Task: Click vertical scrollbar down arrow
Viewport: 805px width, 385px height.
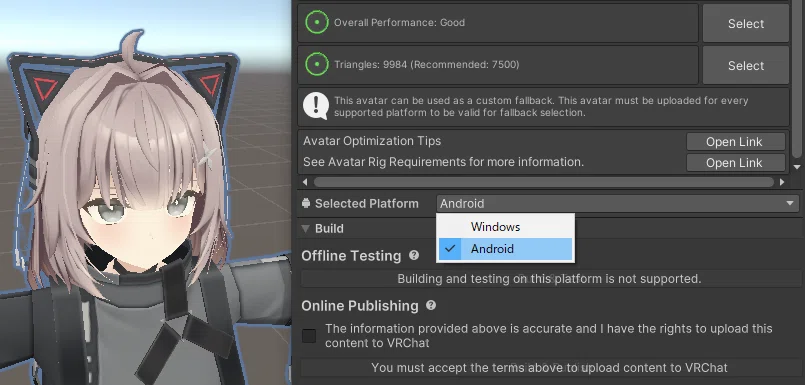Action: 797,167
